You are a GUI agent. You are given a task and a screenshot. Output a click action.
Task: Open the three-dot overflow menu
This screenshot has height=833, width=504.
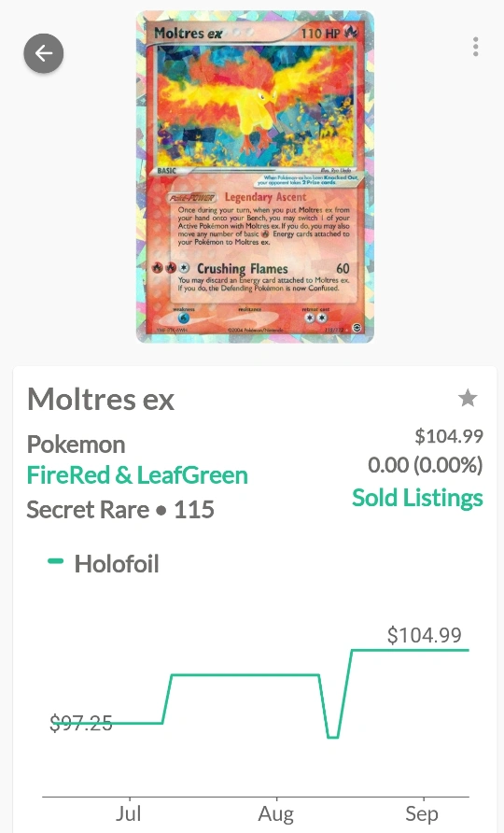click(x=475, y=47)
